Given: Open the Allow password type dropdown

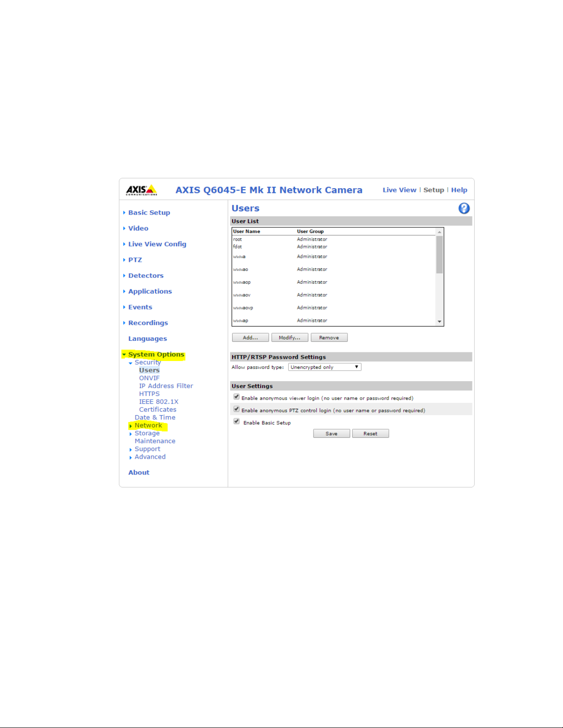Looking at the screenshot, I should pos(324,367).
